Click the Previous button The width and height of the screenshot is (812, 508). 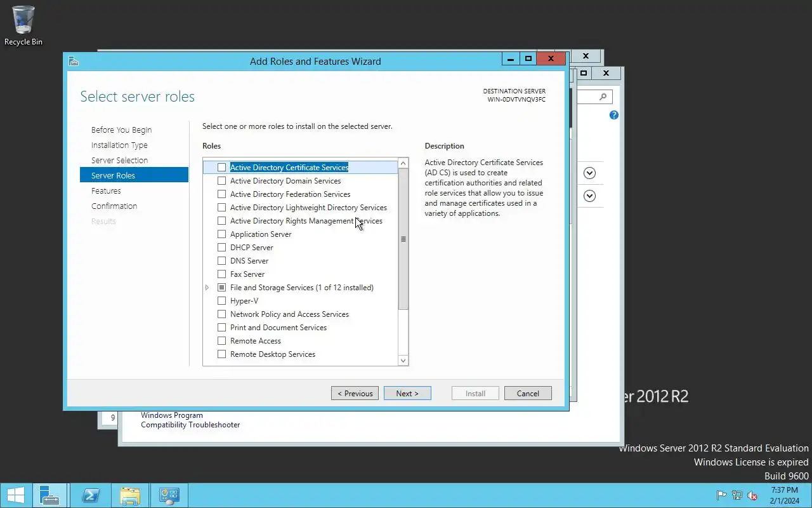pyautogui.click(x=355, y=393)
